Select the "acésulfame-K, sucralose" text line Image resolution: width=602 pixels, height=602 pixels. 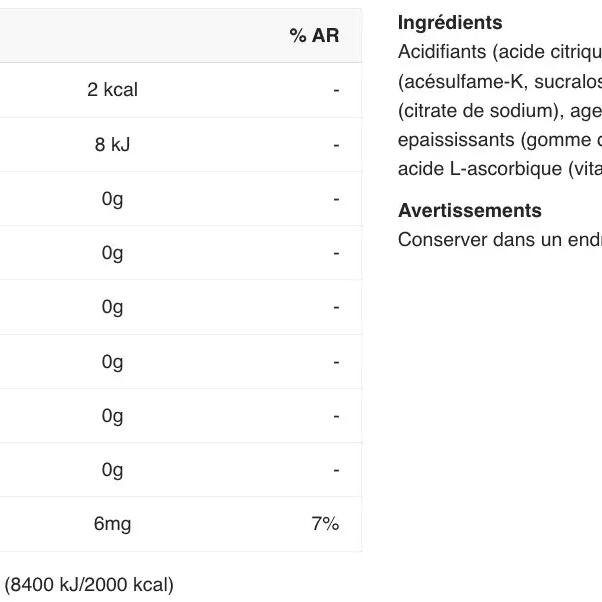point(499,81)
